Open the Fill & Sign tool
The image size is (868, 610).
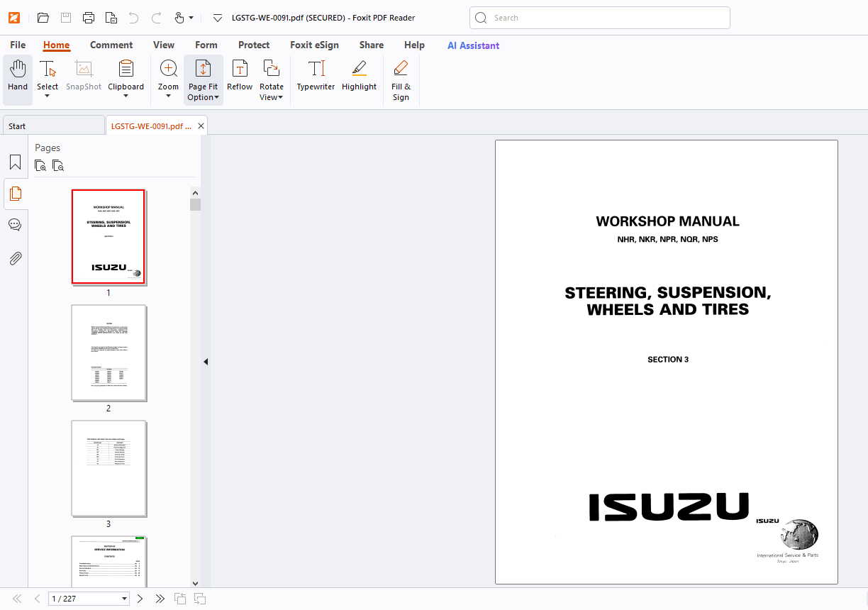coord(401,77)
